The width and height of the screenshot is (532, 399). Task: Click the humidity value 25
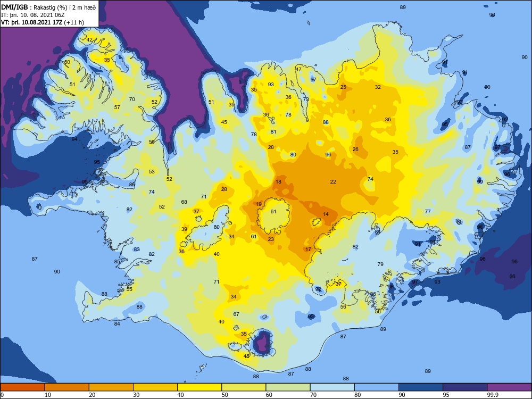343,87
